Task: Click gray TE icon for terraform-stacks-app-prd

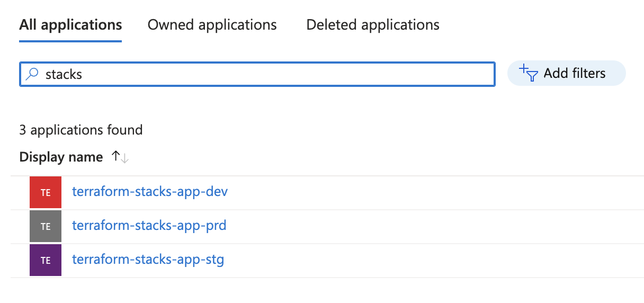Action: pyautogui.click(x=46, y=226)
